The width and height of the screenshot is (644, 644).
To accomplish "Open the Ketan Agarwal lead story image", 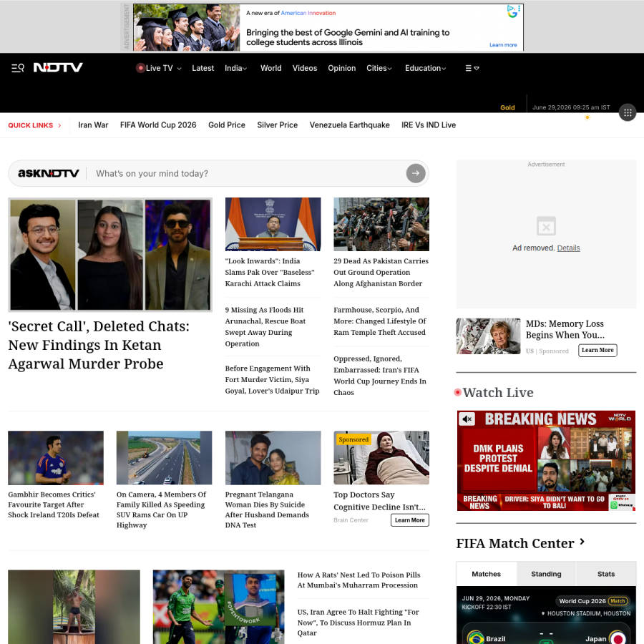I will click(110, 255).
